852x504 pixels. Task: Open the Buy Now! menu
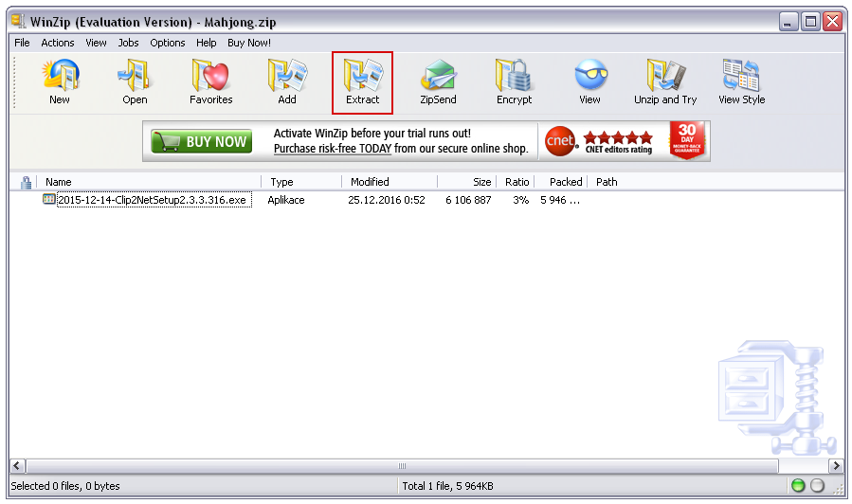[249, 43]
